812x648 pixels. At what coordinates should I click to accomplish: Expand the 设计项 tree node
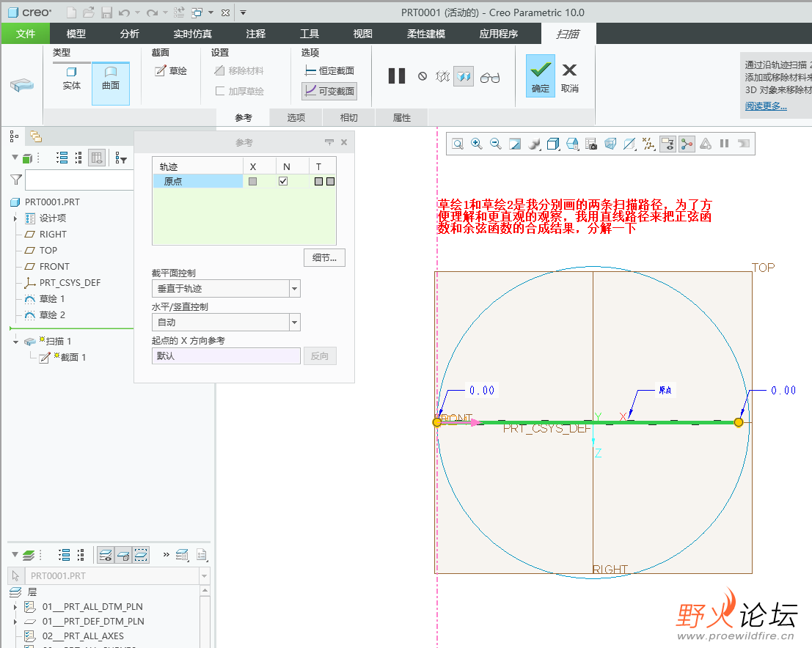pyautogui.click(x=15, y=218)
